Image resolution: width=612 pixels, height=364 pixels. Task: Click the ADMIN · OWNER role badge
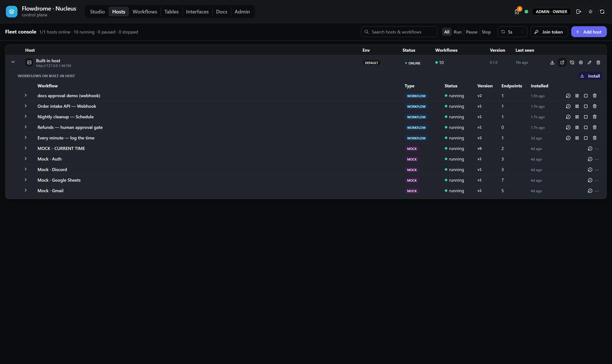[x=551, y=12]
